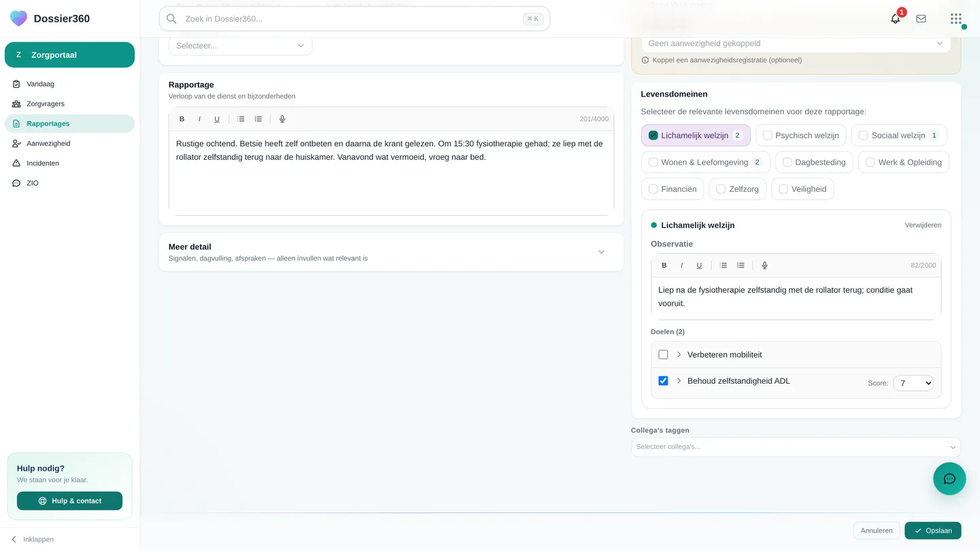Open the floating chat bubble

(x=949, y=479)
